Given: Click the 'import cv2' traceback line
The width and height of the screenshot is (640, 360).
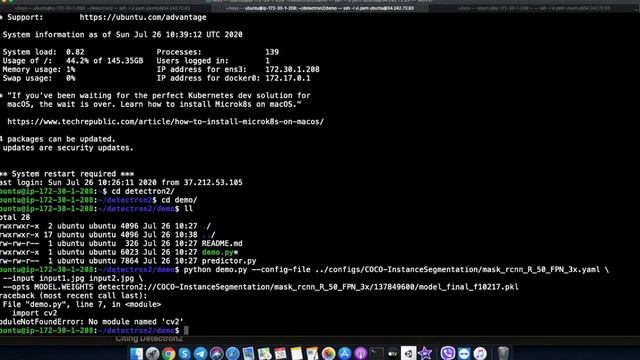Looking at the screenshot, I should pyautogui.click(x=34, y=313).
